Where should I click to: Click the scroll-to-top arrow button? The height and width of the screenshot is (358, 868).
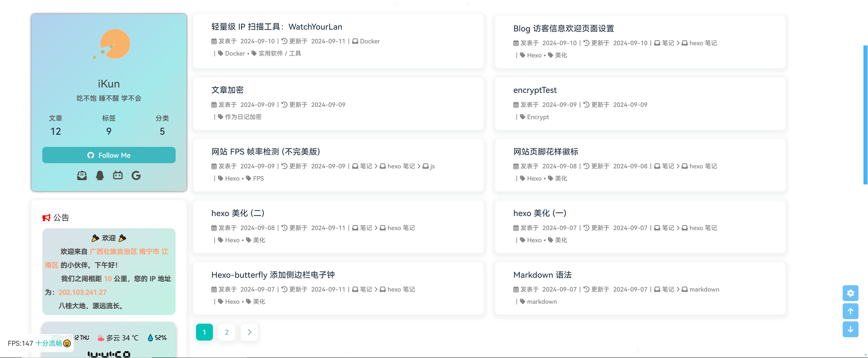click(850, 311)
